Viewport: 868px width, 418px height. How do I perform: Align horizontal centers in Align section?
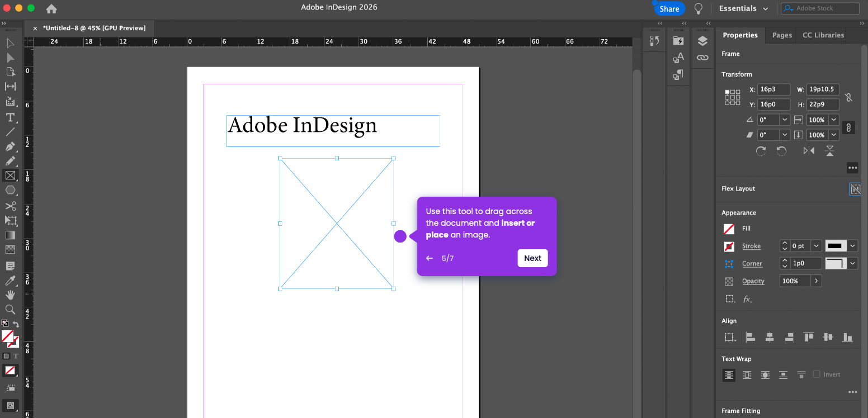click(770, 337)
